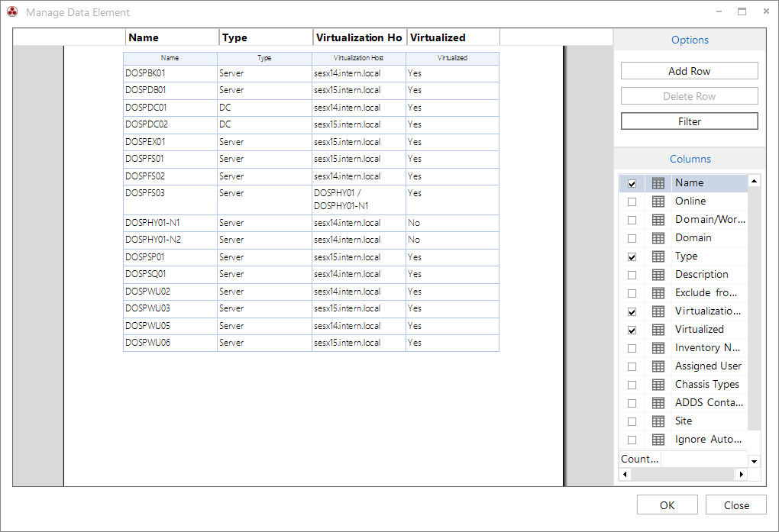The height and width of the screenshot is (532, 779).
Task: Click the application logo in title bar
Action: click(x=12, y=12)
